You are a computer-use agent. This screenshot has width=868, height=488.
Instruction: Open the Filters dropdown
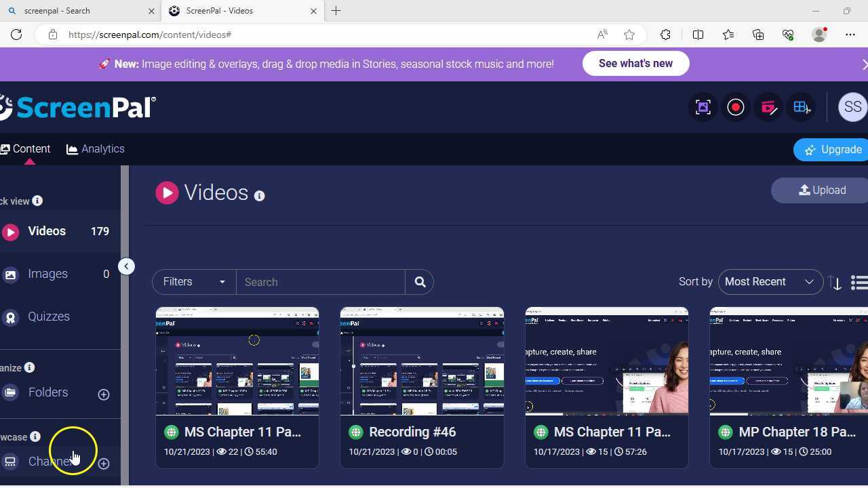(194, 282)
